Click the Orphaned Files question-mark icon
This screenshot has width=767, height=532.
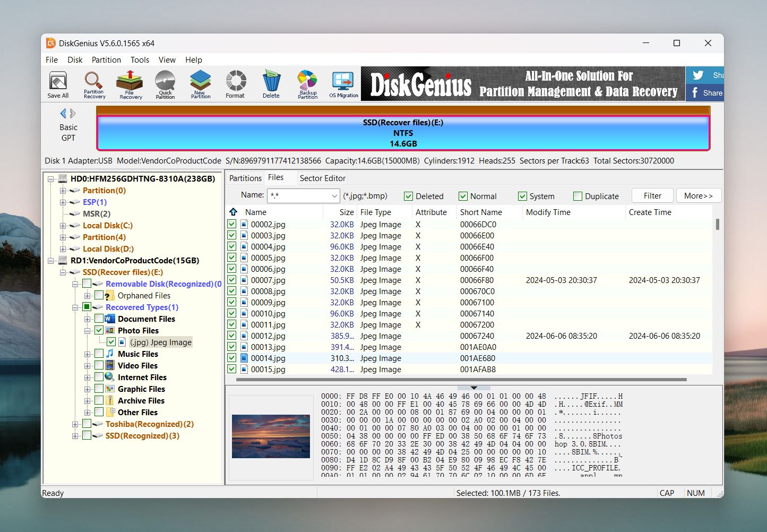pyautogui.click(x=109, y=296)
